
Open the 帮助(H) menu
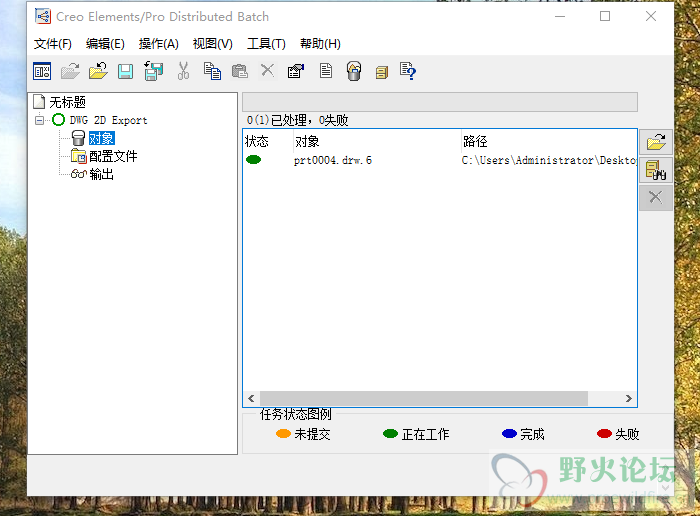tap(320, 44)
